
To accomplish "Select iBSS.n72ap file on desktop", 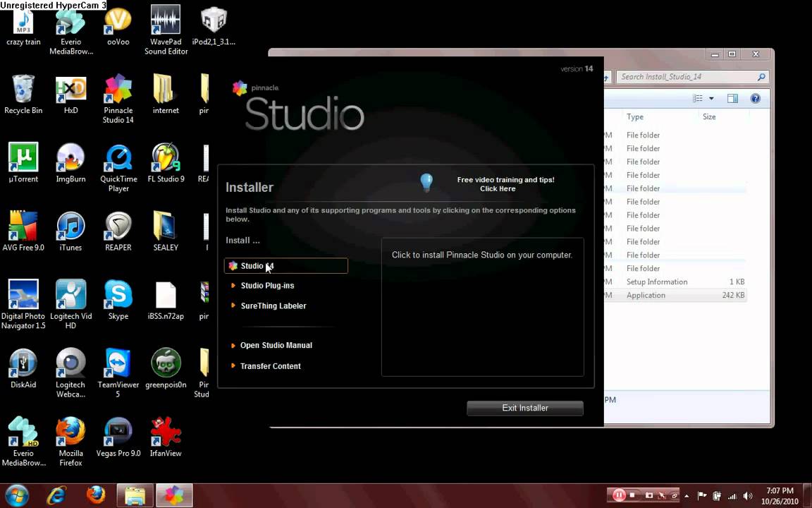I will click(166, 300).
